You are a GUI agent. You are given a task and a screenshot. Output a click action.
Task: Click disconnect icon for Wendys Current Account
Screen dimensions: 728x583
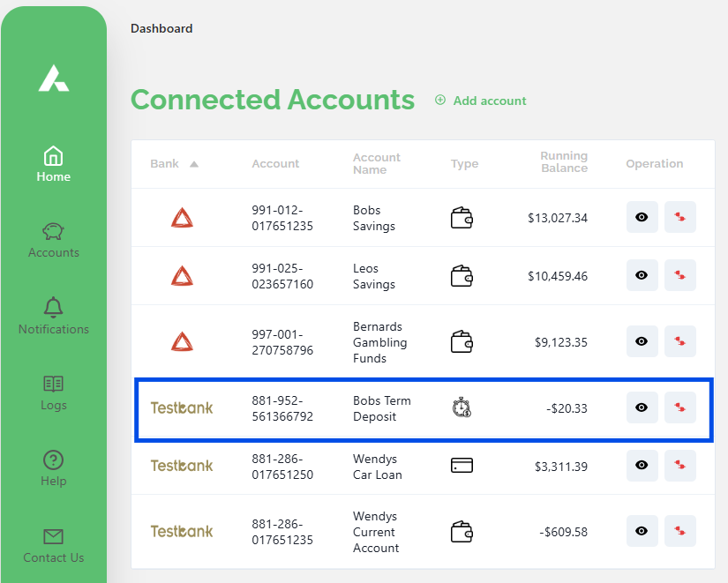coord(679,531)
